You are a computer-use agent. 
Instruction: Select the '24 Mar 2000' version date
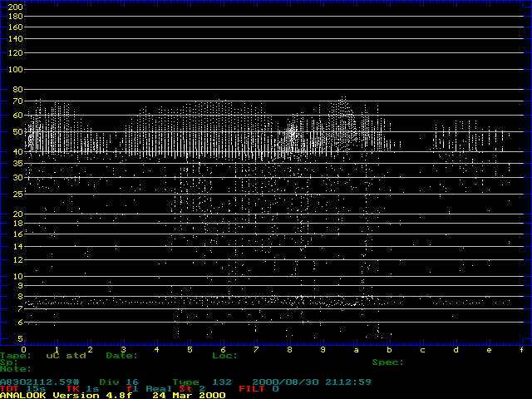pos(189,396)
